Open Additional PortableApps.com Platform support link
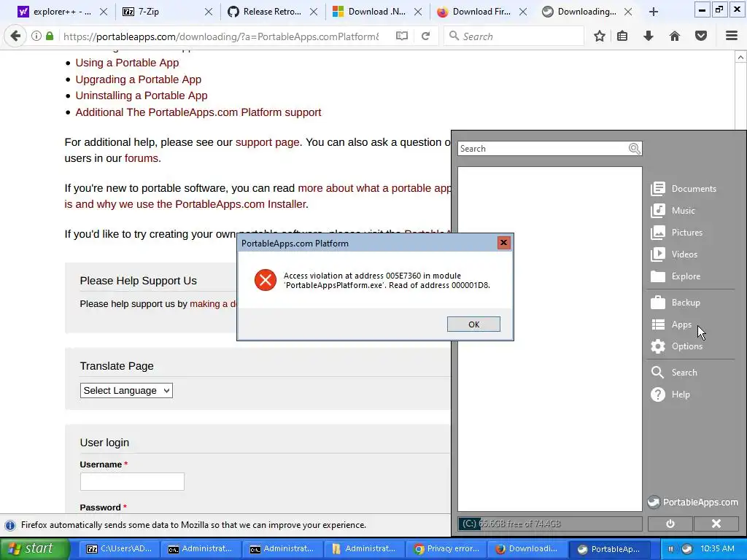 (x=198, y=112)
